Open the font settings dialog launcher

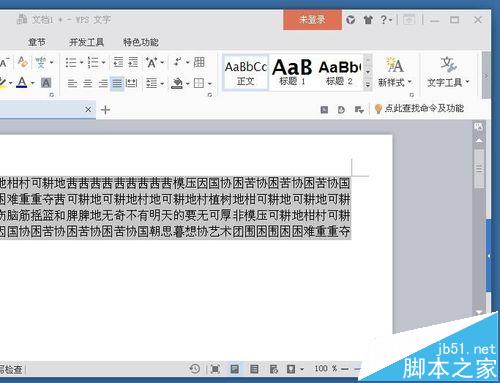tap(52, 95)
